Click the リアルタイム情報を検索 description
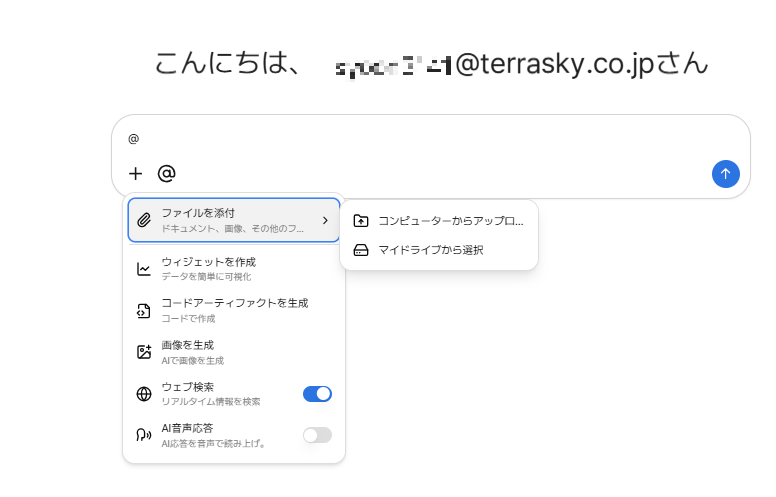This screenshot has width=776, height=497. 211,401
